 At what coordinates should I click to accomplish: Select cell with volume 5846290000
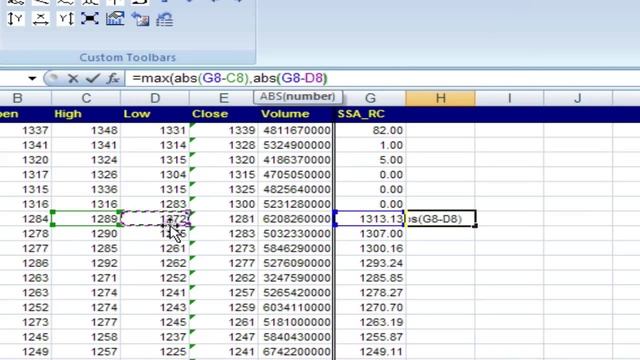(x=296, y=248)
